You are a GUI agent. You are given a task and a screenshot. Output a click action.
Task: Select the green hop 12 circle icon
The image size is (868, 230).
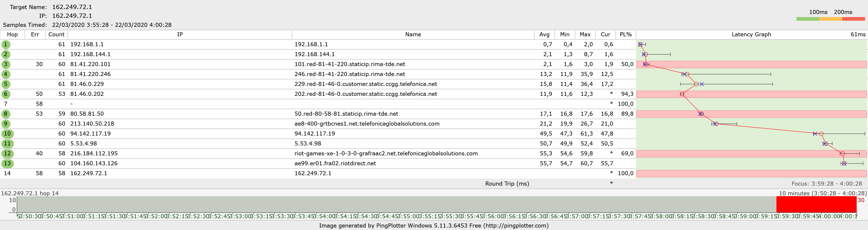[7, 154]
